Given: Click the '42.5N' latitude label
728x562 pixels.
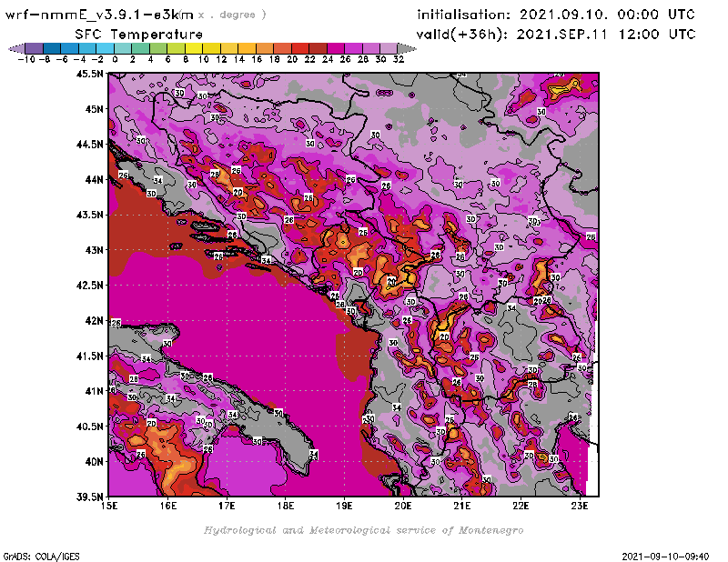Looking at the screenshot, I should [89, 286].
